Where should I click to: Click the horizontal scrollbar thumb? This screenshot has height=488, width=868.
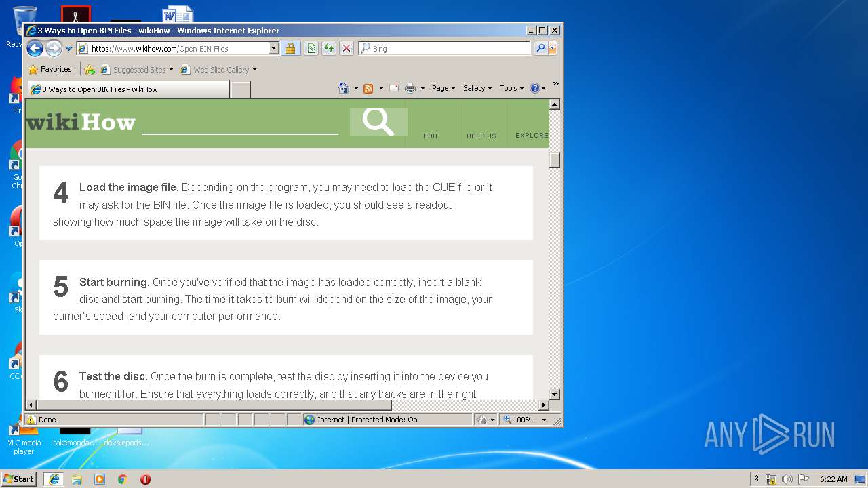214,405
